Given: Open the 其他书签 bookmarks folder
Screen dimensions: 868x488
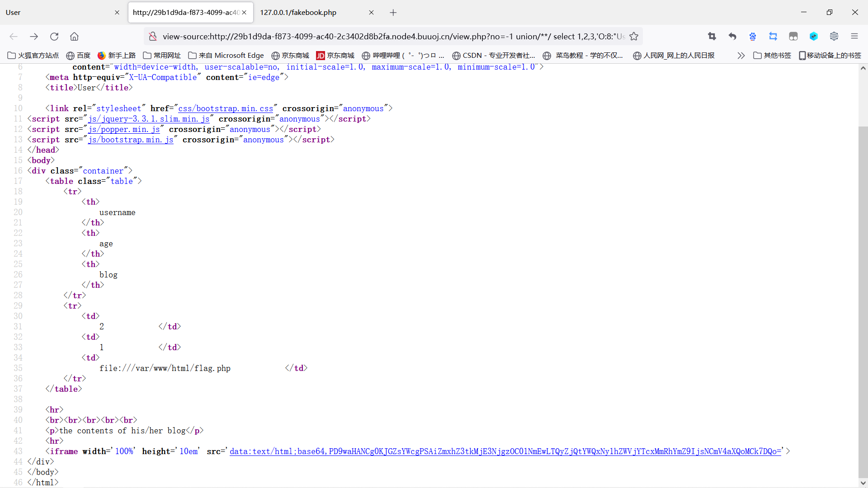Looking at the screenshot, I should click(772, 55).
